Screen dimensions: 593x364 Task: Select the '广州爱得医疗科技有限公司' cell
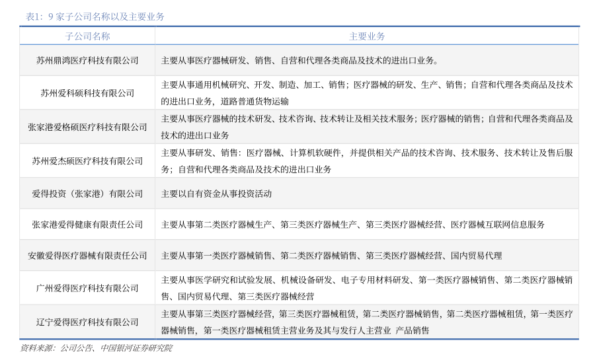[87, 288]
